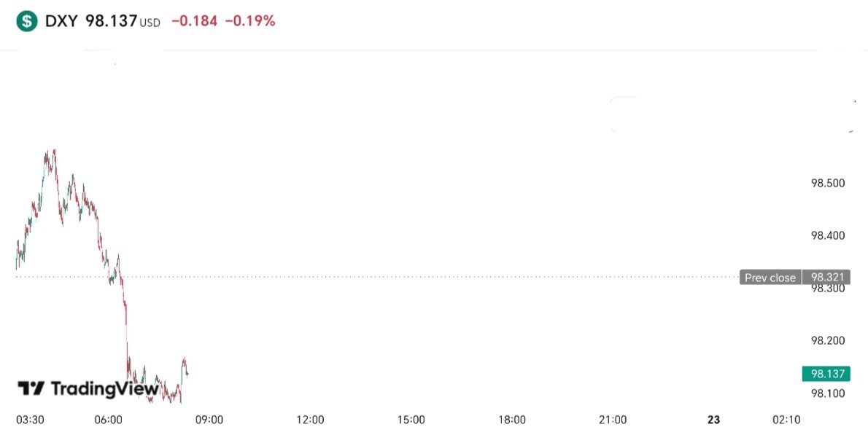The height and width of the screenshot is (443, 868).
Task: Click the 98.400 price axis label
Action: pyautogui.click(x=828, y=235)
